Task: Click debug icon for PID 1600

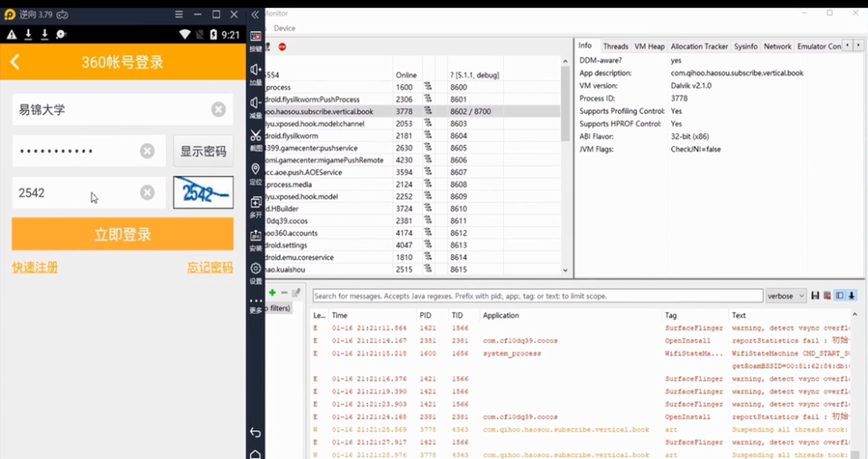Action: (x=428, y=86)
